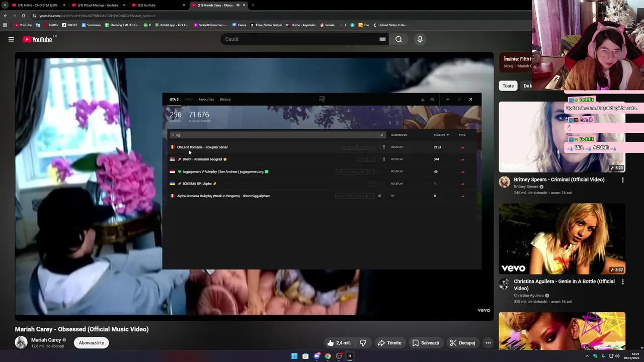Open options for Britney Spears Criminal video
This screenshot has height=362, width=644.
[623, 180]
